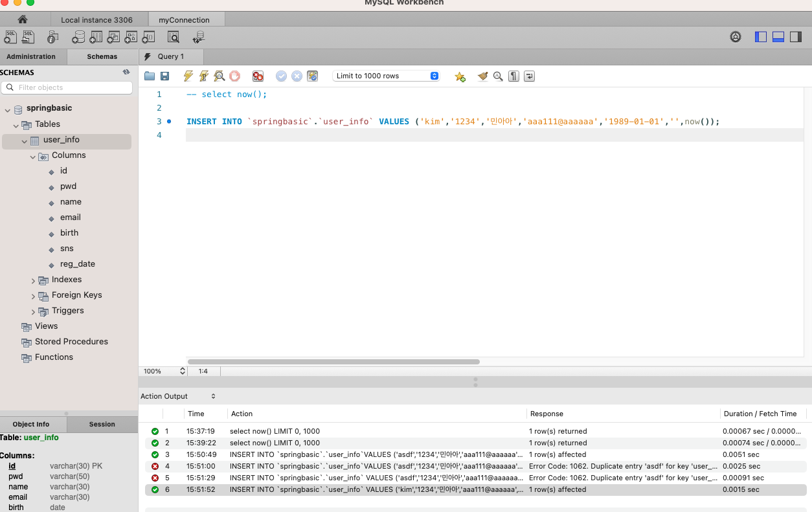Toggle the right sidebar panel
Screen dimensions: 812x512
coord(796,37)
